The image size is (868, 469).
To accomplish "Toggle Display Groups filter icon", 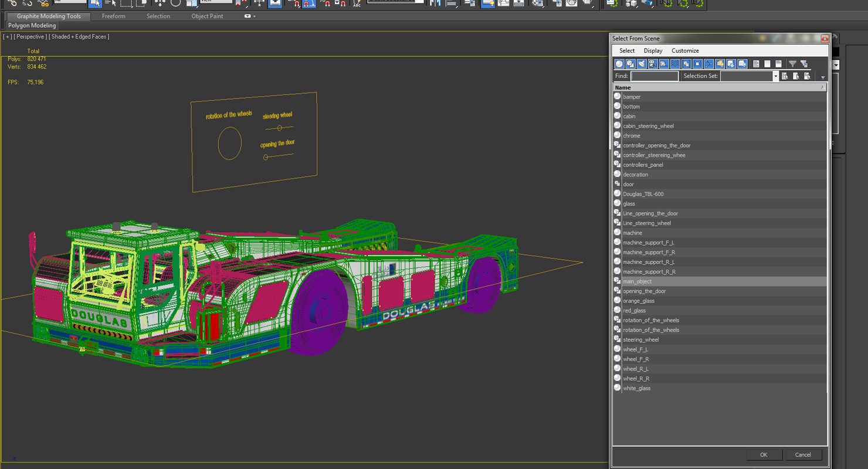I will (x=686, y=64).
